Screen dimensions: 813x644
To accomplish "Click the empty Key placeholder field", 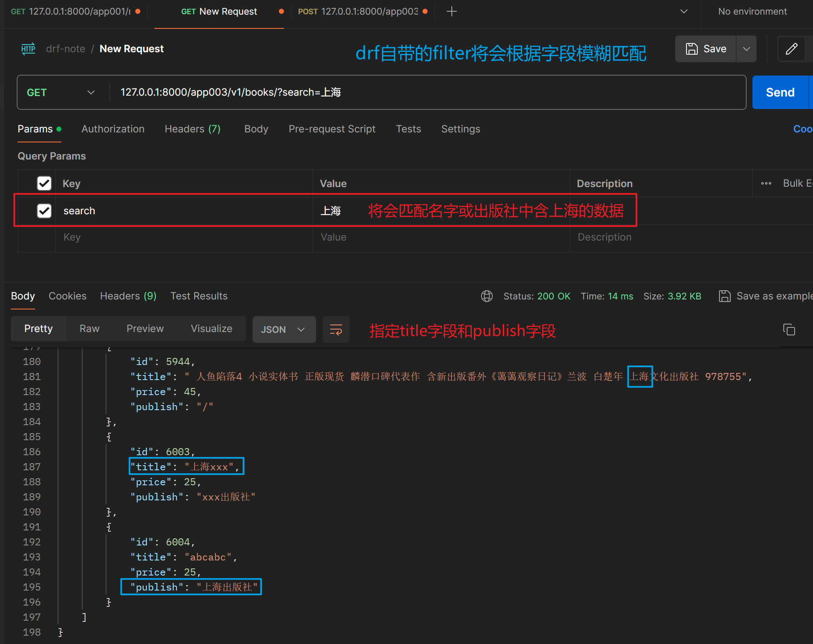I will [184, 237].
